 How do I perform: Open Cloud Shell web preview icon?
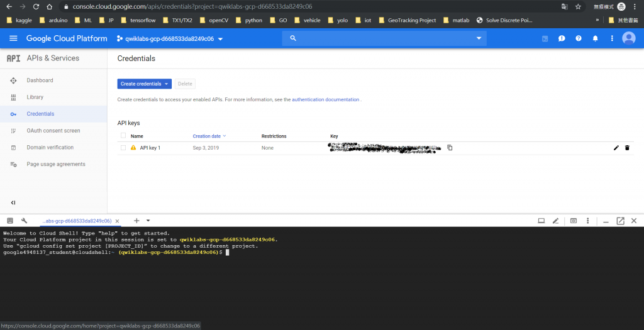574,221
